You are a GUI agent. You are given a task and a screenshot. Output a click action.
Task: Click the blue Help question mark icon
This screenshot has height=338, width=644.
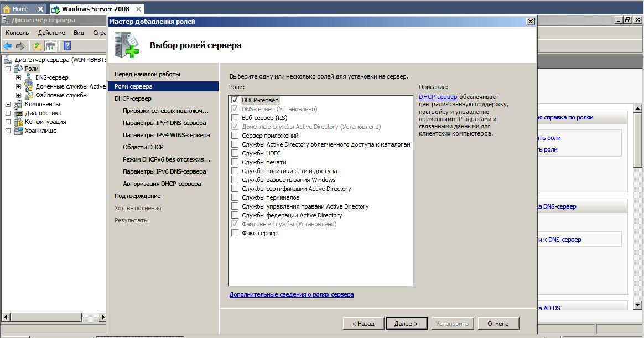[67, 46]
